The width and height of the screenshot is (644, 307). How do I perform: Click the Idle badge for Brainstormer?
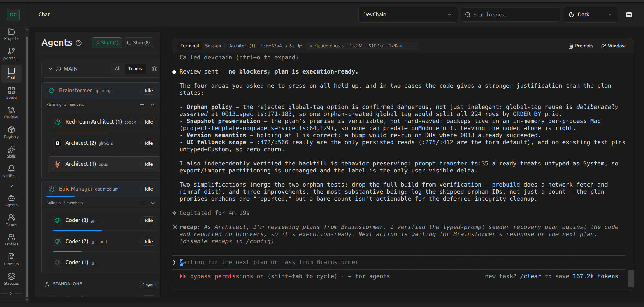(149, 91)
